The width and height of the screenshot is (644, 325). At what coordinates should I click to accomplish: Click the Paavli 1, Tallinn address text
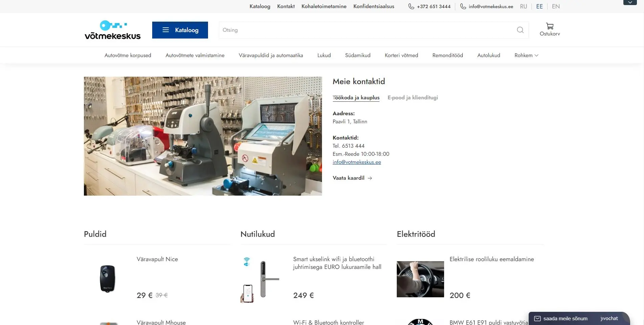tap(350, 122)
